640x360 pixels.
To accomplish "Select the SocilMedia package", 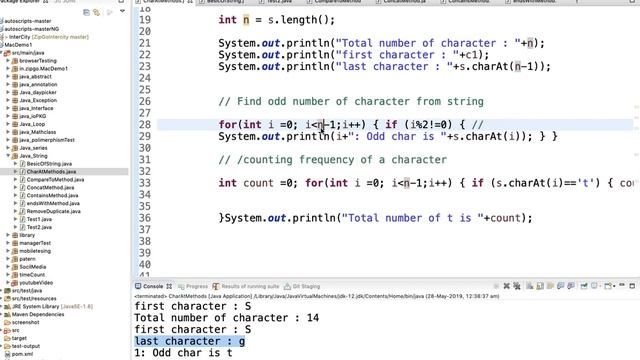I will 33,267.
